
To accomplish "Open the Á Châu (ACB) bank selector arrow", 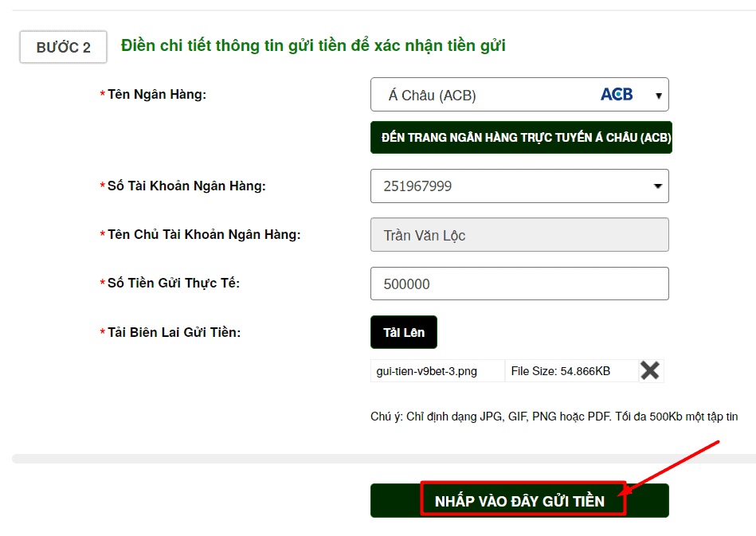I will pos(660,94).
